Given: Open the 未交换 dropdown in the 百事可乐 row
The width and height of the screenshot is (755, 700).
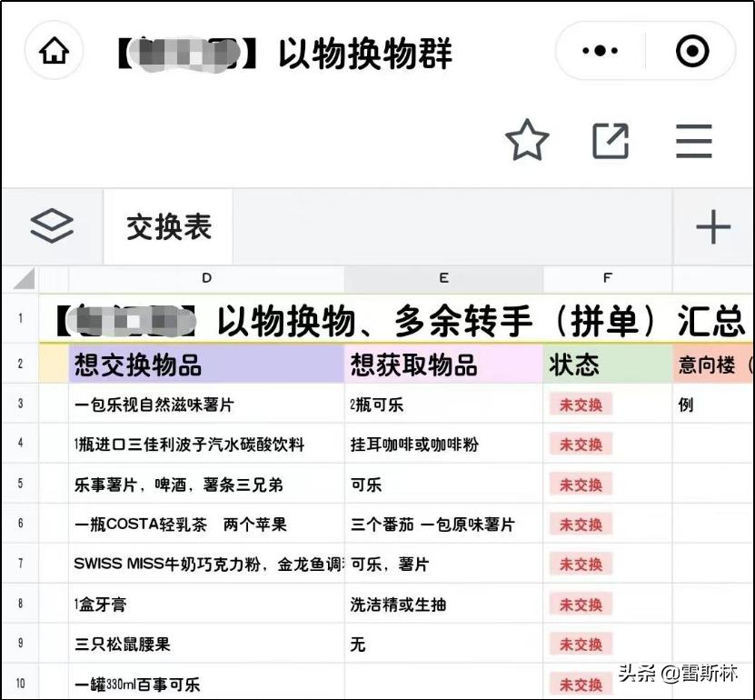Looking at the screenshot, I should (580, 684).
